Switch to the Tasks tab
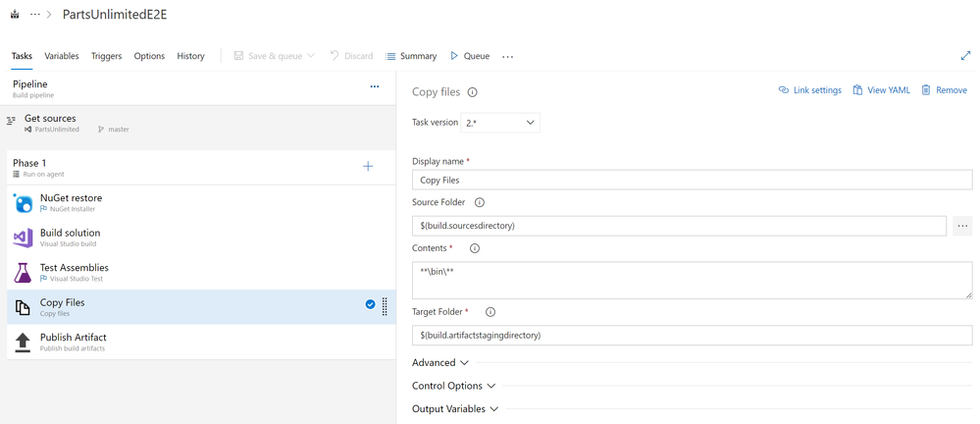The width and height of the screenshot is (980, 424). click(x=22, y=56)
